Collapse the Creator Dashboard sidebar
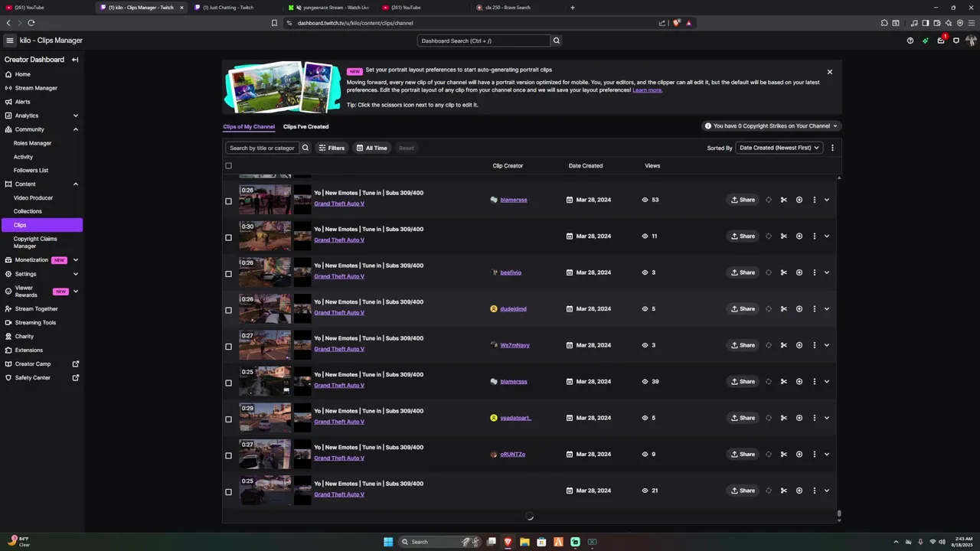 click(x=75, y=60)
